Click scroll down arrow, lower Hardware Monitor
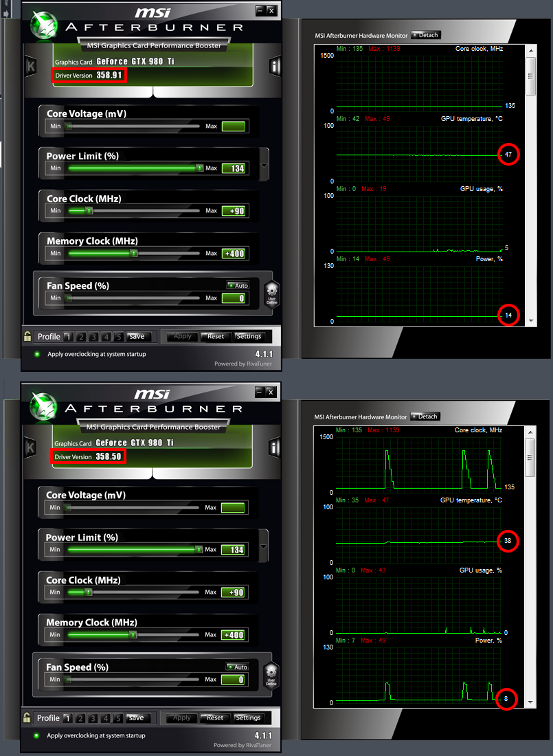This screenshot has height=756, width=553. pyautogui.click(x=530, y=702)
